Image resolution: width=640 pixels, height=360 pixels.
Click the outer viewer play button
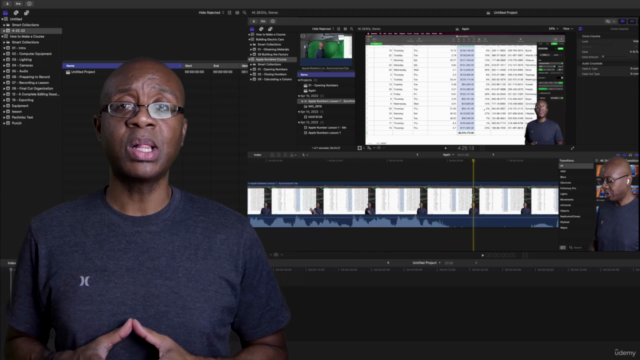(482, 256)
